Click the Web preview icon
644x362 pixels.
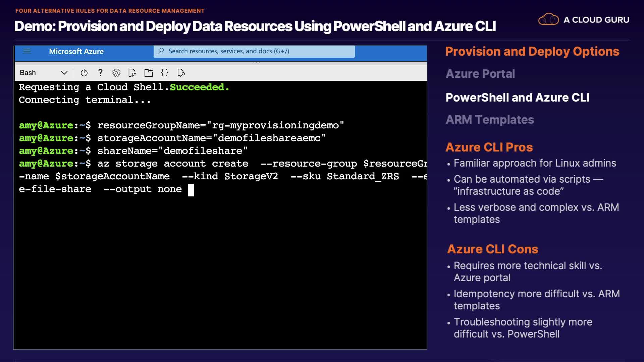tap(181, 73)
